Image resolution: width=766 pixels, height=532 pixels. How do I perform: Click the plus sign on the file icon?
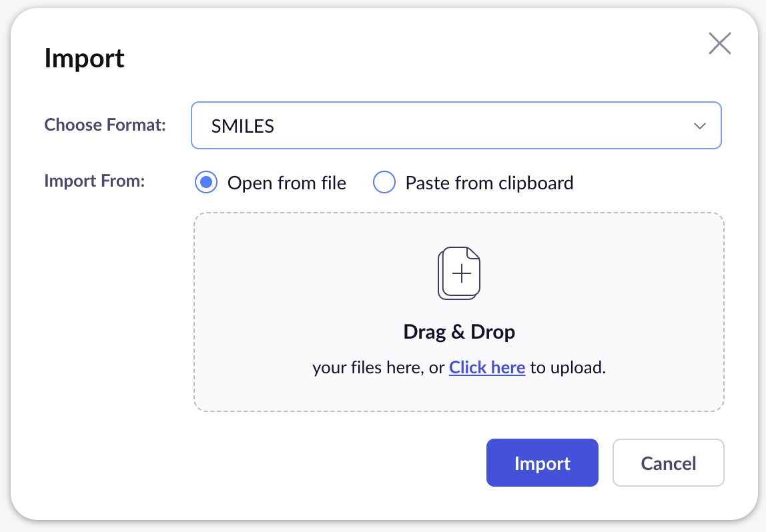pyautogui.click(x=462, y=273)
